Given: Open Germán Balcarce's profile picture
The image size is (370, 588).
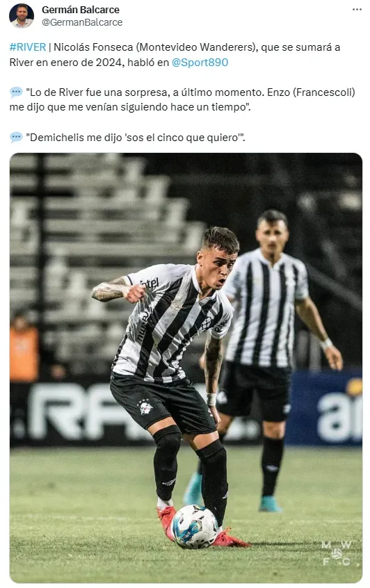Looking at the screenshot, I should (x=22, y=16).
